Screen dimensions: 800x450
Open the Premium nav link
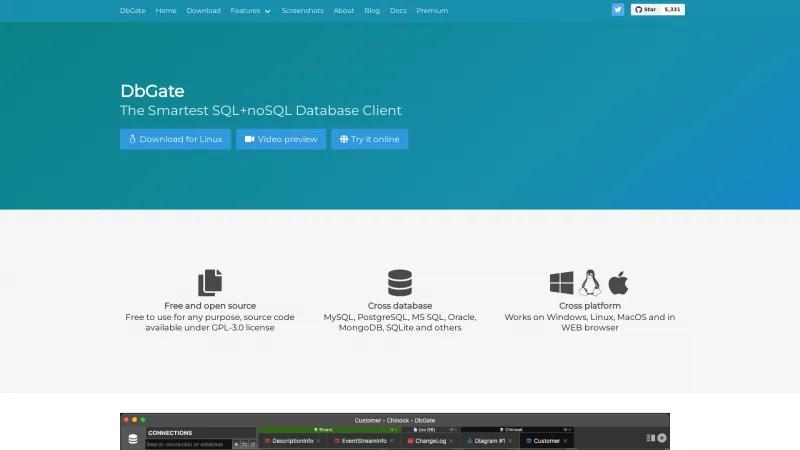tap(432, 11)
